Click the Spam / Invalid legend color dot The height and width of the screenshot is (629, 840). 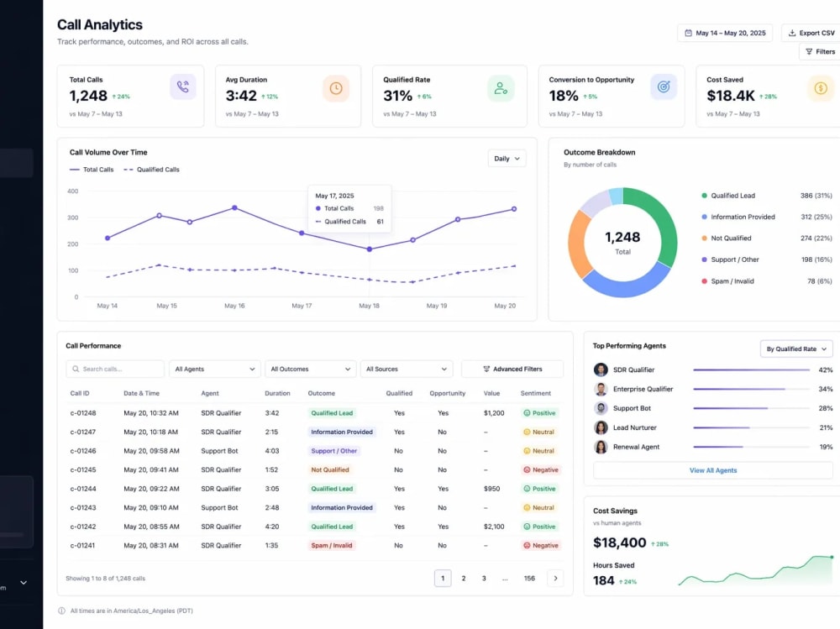704,281
